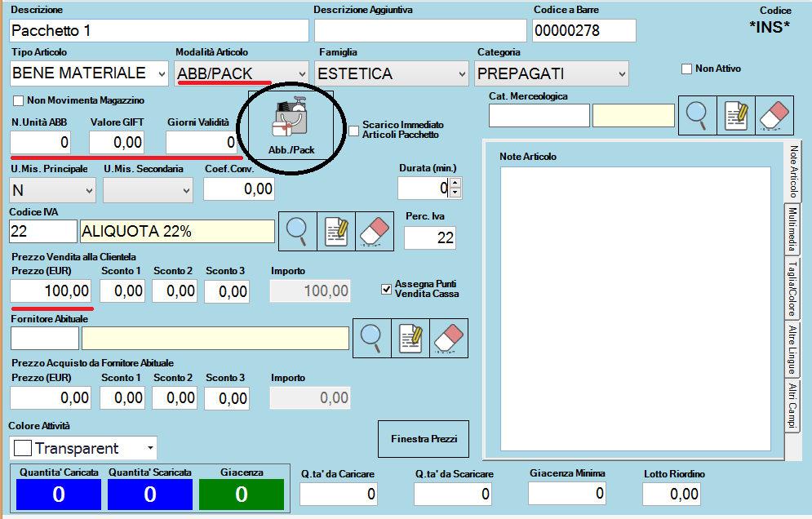Clear Fornitore Abituale using the eraser icon

[x=448, y=337]
